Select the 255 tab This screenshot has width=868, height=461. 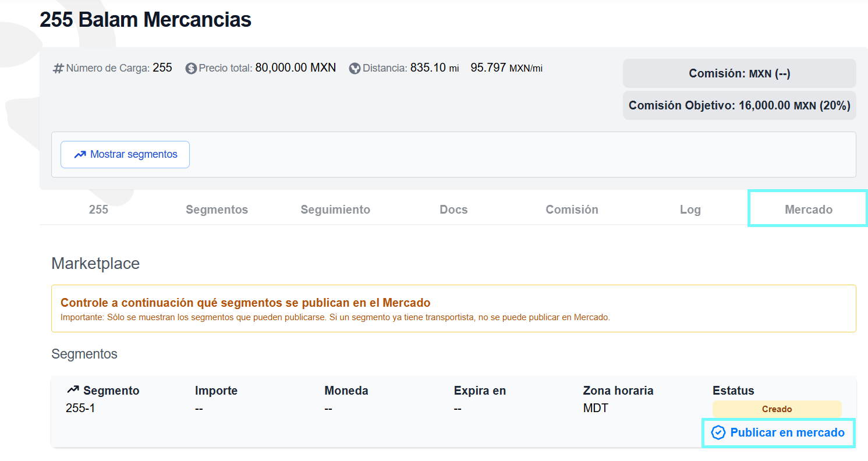pos(98,210)
